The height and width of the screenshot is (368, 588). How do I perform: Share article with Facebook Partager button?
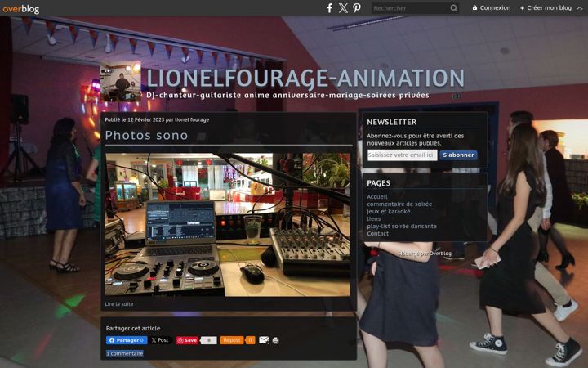tap(127, 340)
